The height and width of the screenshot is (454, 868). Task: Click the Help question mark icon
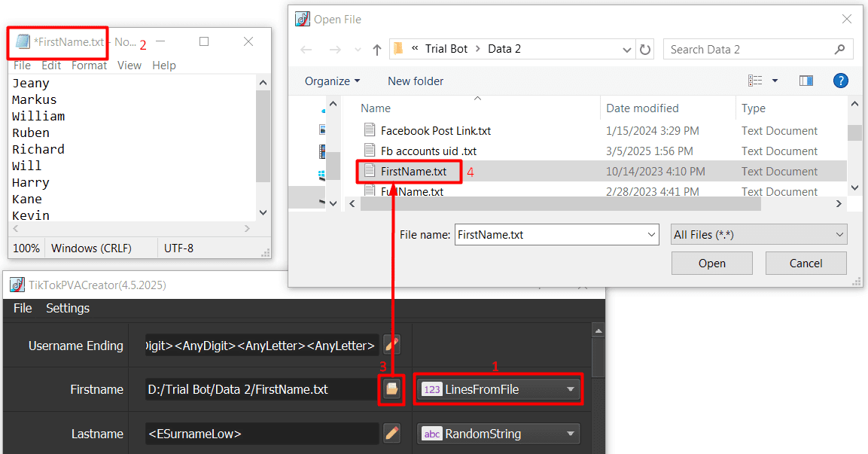[840, 81]
